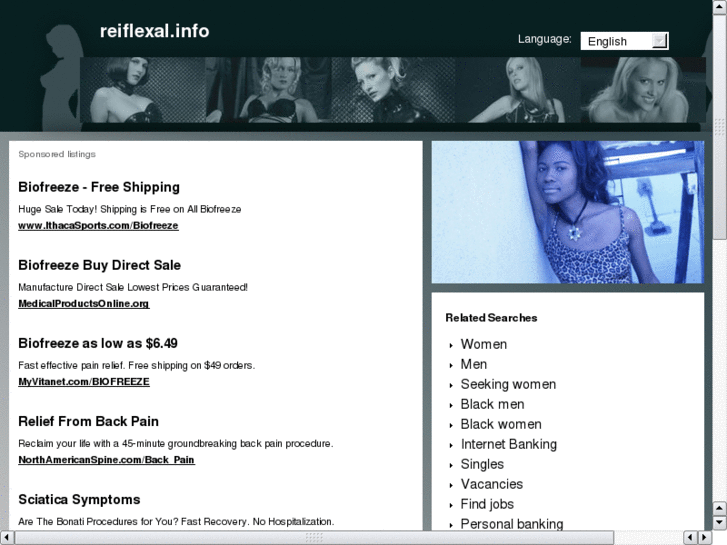Click the horizontal scrollbar left arrow at far left
The image size is (727, 545).
pyautogui.click(x=6, y=538)
